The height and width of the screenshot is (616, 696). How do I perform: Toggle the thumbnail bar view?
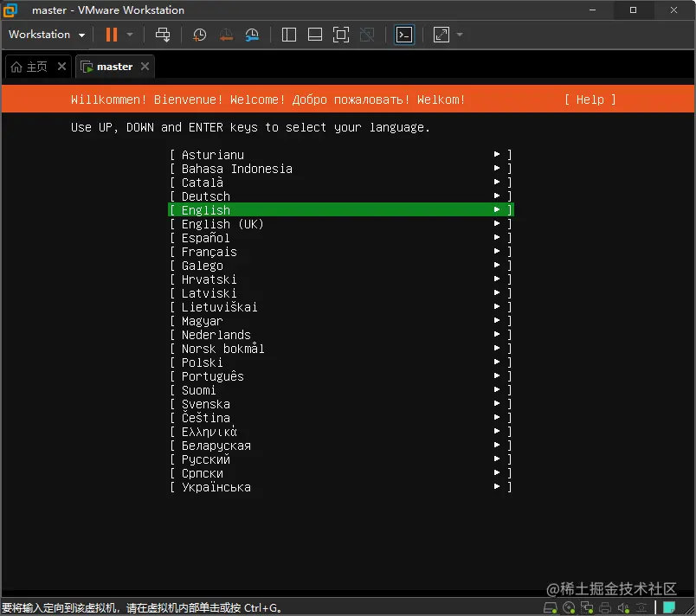[315, 35]
